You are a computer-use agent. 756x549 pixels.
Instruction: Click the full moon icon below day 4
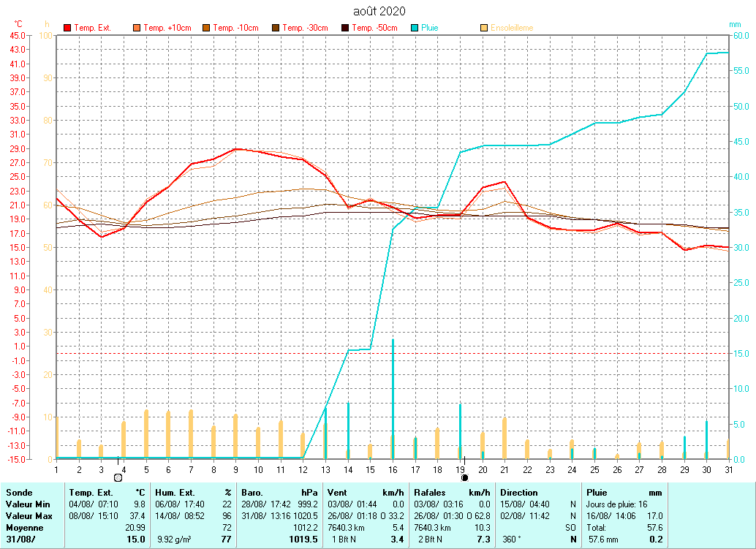click(118, 477)
